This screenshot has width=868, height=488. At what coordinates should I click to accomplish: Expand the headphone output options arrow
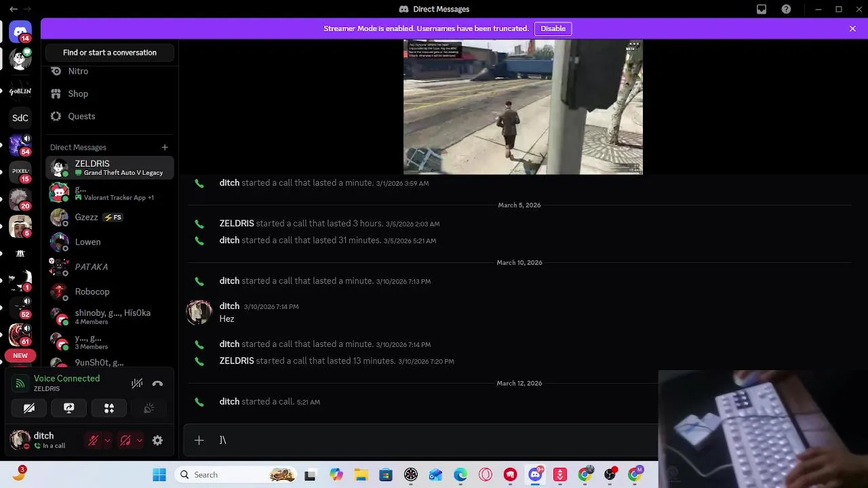click(x=139, y=441)
